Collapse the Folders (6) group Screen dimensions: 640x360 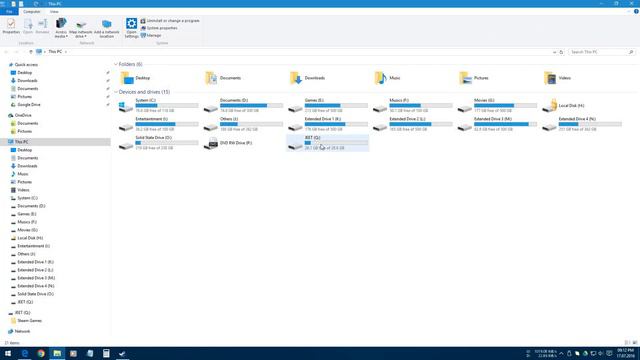click(x=116, y=64)
